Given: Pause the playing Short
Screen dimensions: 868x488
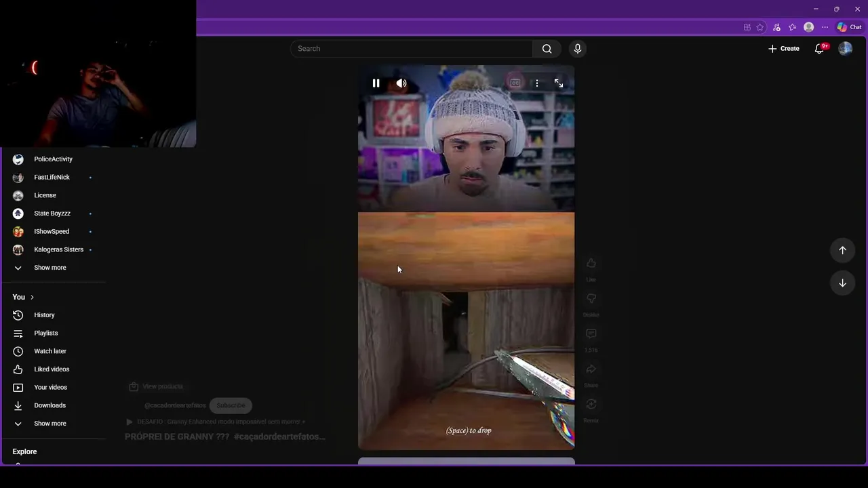Looking at the screenshot, I should pos(376,83).
